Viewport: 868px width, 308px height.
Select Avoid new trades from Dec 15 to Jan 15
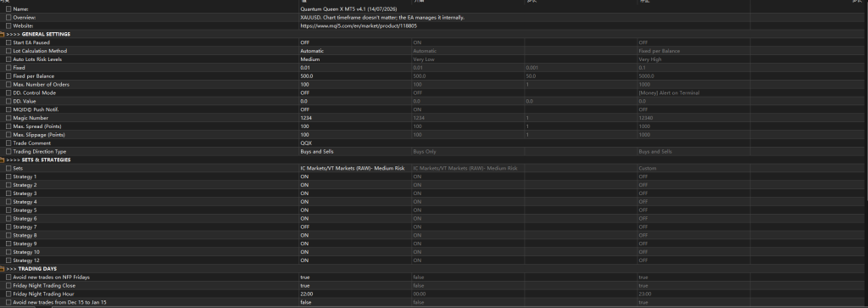[60, 302]
